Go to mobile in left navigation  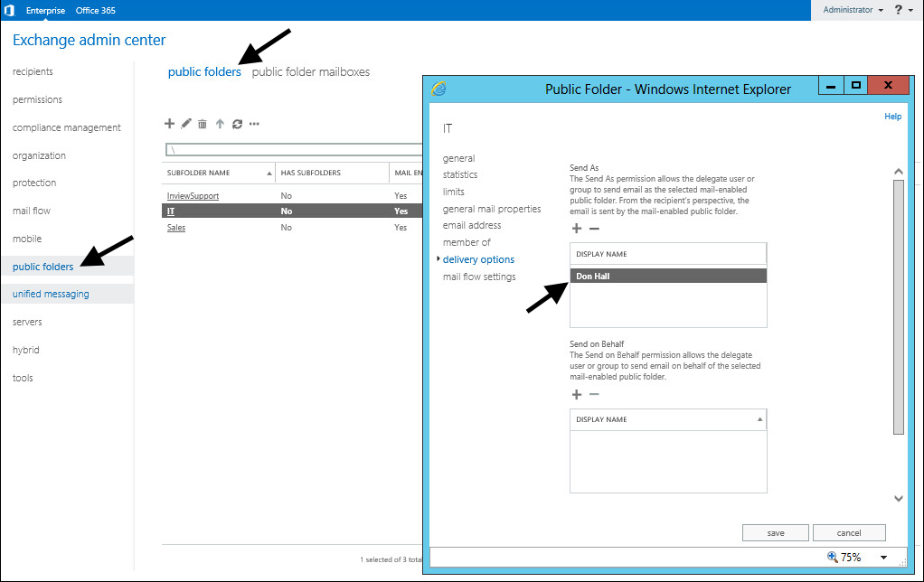pyautogui.click(x=27, y=239)
